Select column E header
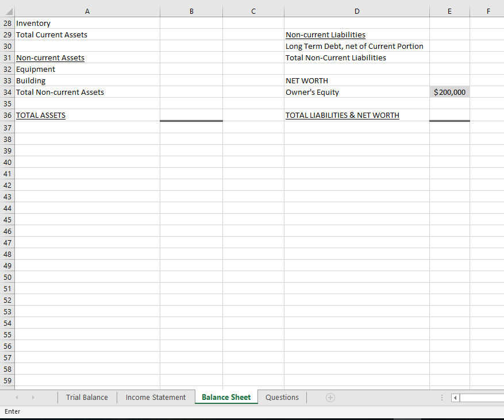Image resolution: width=504 pixels, height=420 pixels. [x=449, y=11]
